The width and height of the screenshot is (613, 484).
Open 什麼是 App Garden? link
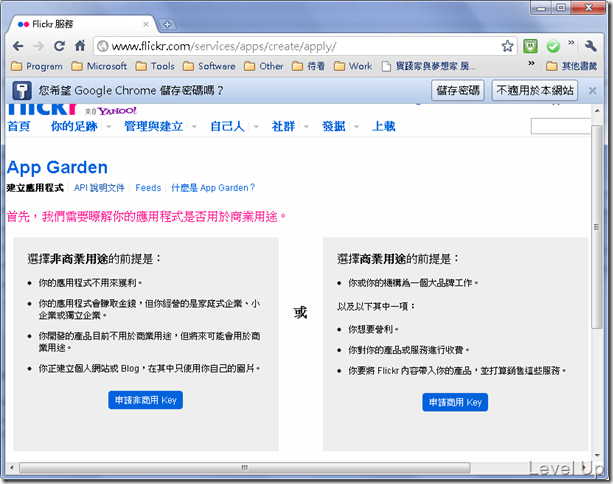pyautogui.click(x=213, y=188)
